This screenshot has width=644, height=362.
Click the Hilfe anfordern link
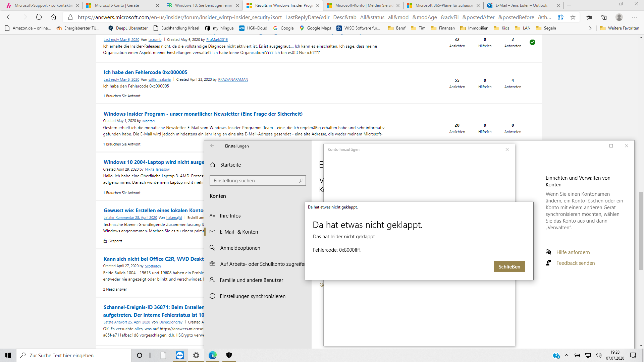click(x=573, y=252)
